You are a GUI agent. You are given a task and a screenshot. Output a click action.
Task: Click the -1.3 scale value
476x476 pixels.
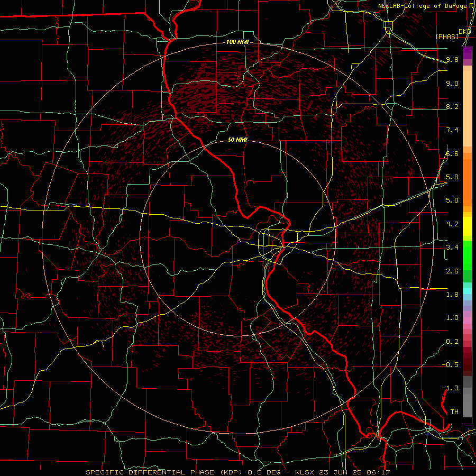pos(450,388)
